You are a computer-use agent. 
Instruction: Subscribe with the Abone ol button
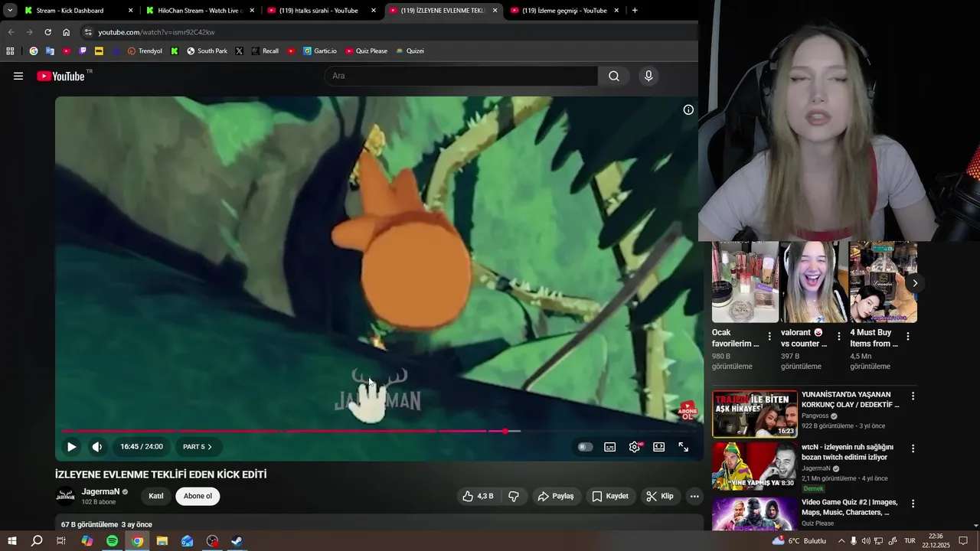(x=198, y=496)
